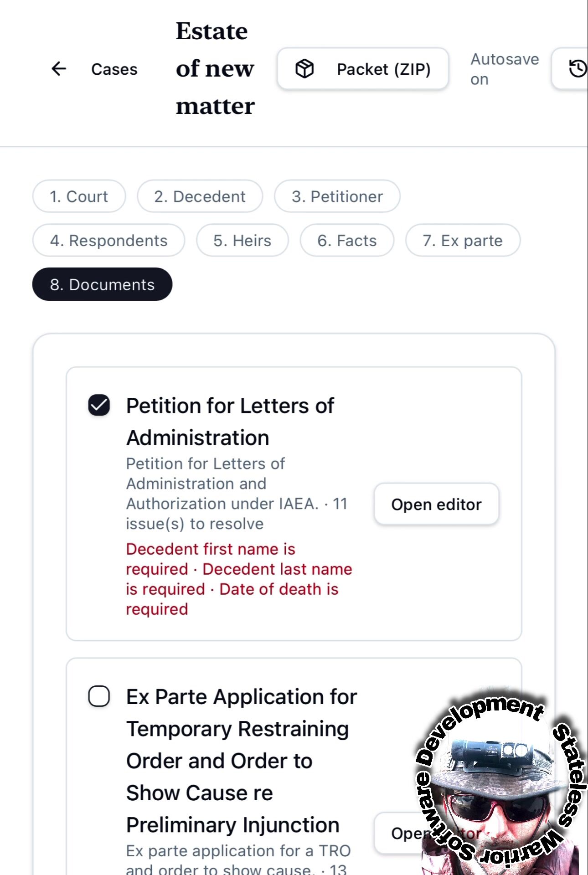The width and height of the screenshot is (588, 875).
Task: Go to the 1. Court step
Action: click(x=79, y=196)
